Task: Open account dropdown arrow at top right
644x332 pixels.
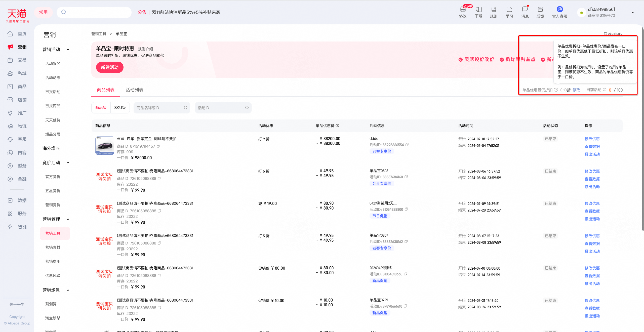Action: (x=632, y=12)
